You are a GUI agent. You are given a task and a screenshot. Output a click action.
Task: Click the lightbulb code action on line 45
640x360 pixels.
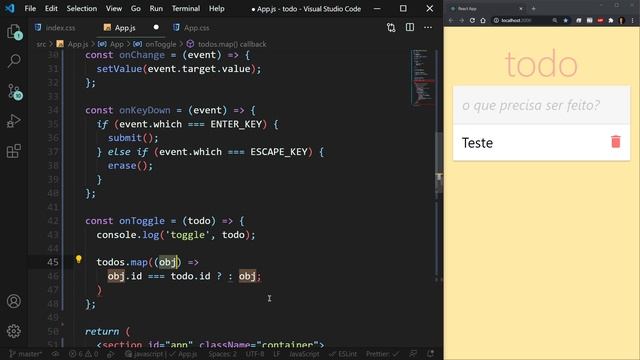tap(78, 259)
